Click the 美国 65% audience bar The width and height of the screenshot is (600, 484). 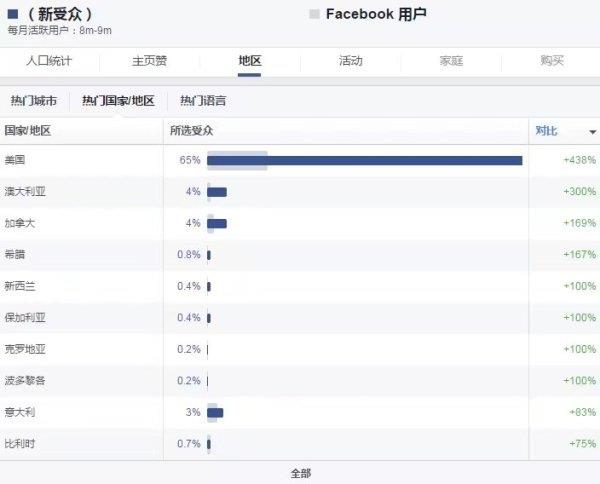pos(364,160)
